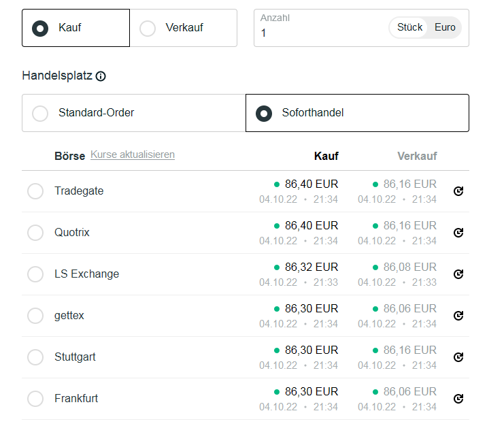Viewport: 504px width, 426px height.
Task: Select the Kauf option
Action: 41,28
